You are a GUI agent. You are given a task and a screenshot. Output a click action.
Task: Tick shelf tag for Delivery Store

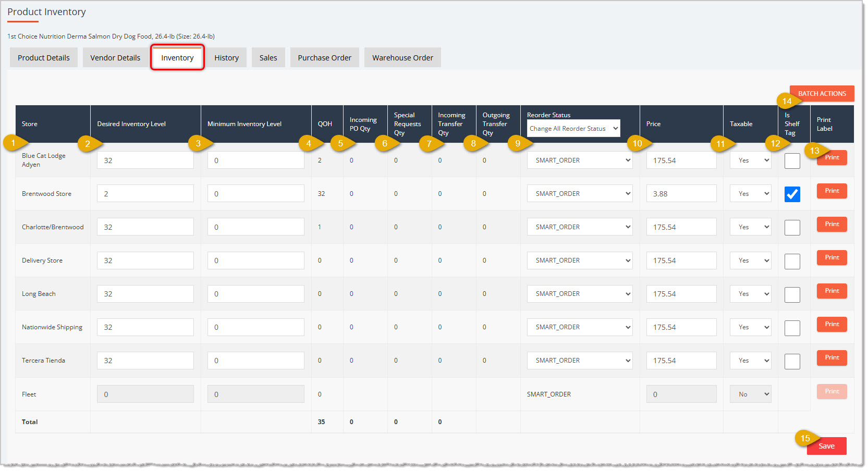click(792, 261)
